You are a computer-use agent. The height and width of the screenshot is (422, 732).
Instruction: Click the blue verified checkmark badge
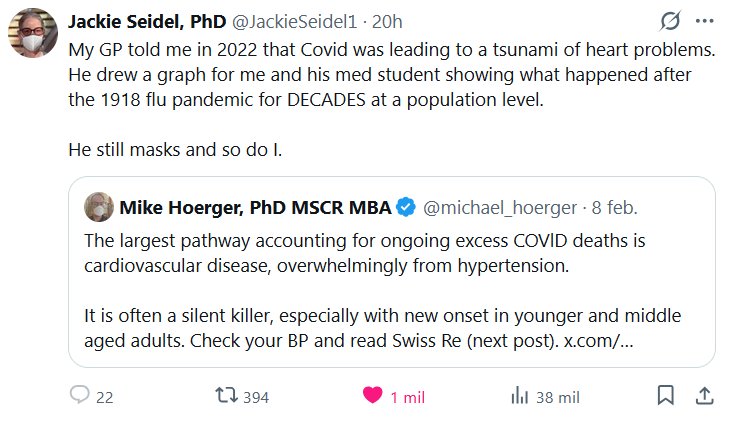pos(407,208)
